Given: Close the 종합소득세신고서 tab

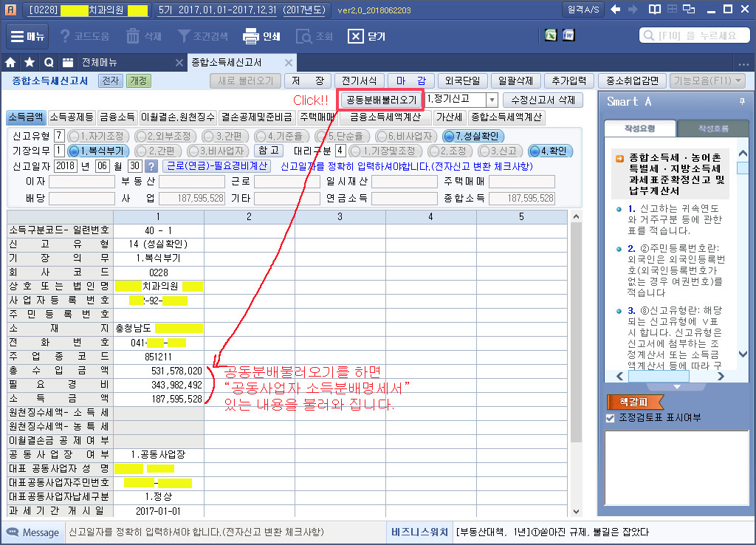Looking at the screenshot, I should 289,63.
